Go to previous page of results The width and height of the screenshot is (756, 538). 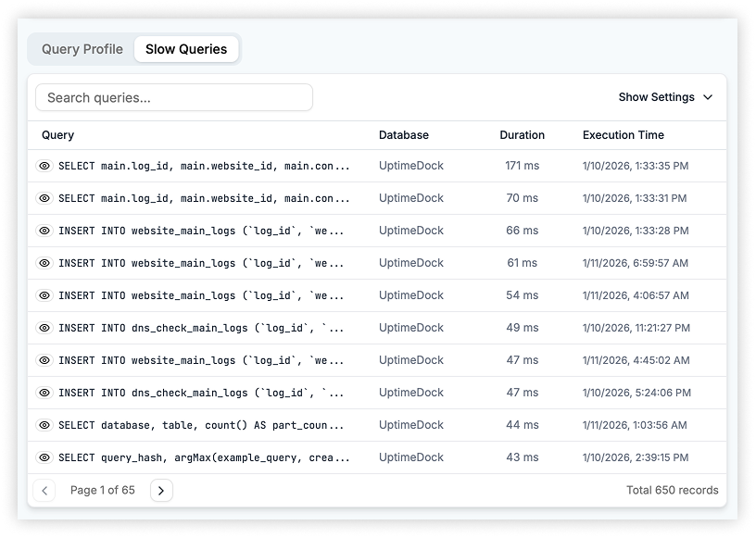point(44,491)
